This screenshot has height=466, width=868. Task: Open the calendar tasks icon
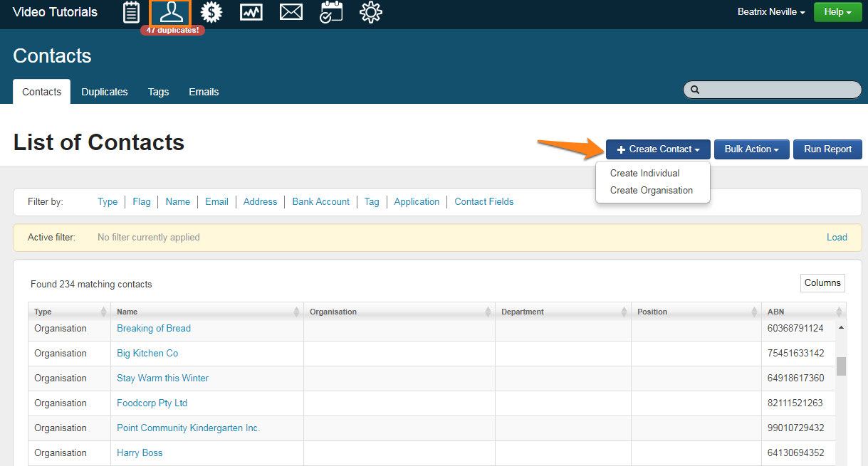(330, 12)
